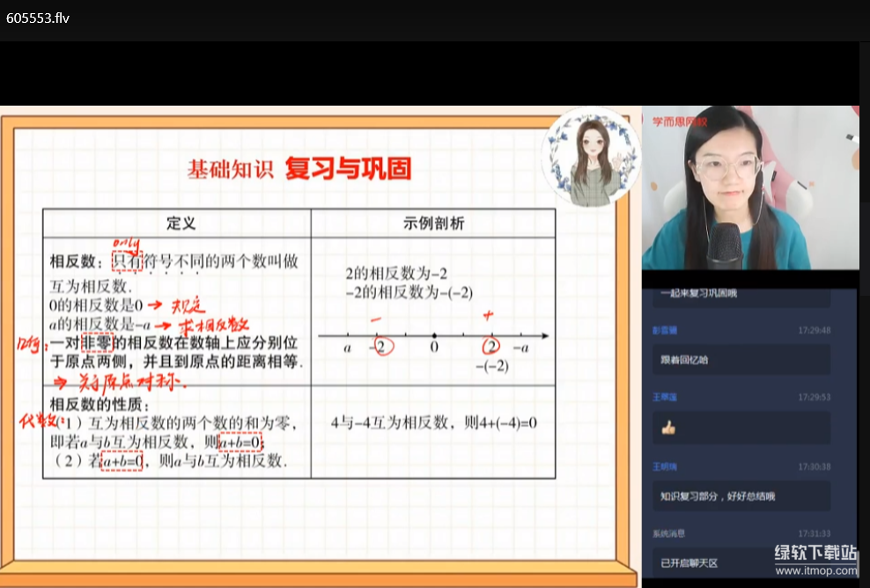This screenshot has height=588, width=870.
Task: Click the '学而思网校' logo on webcam
Action: tap(679, 121)
